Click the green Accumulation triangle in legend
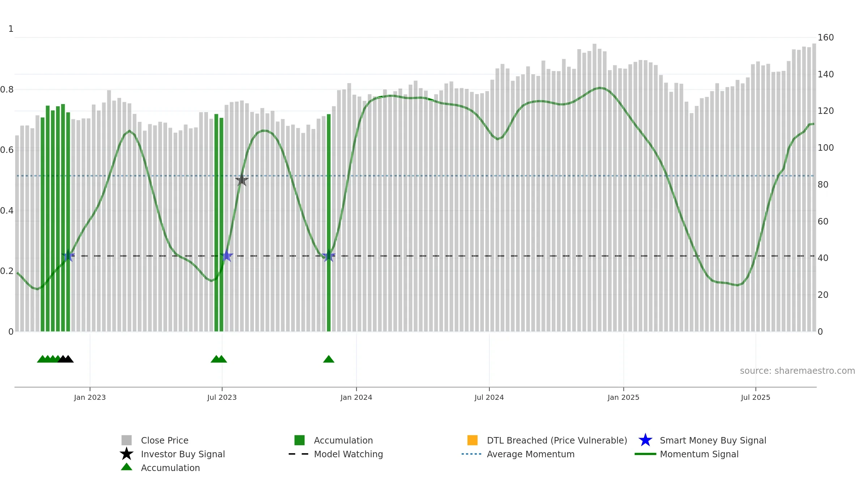This screenshot has width=868, height=488. (x=127, y=467)
